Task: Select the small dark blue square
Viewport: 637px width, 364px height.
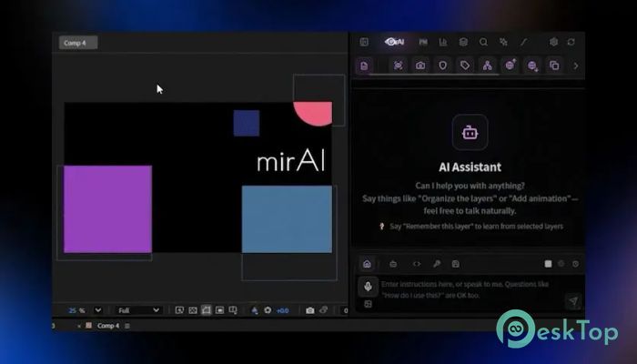Action: (x=247, y=123)
